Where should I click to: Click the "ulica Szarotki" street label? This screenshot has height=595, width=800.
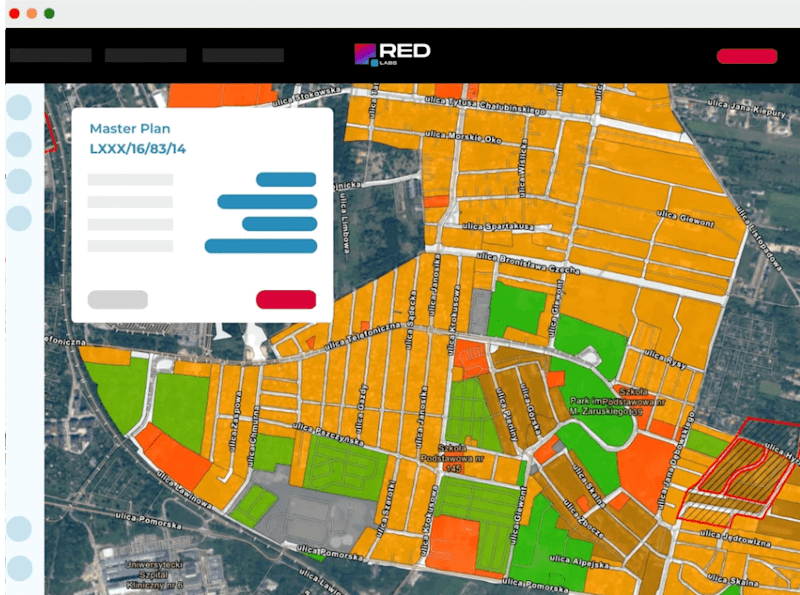(387, 509)
